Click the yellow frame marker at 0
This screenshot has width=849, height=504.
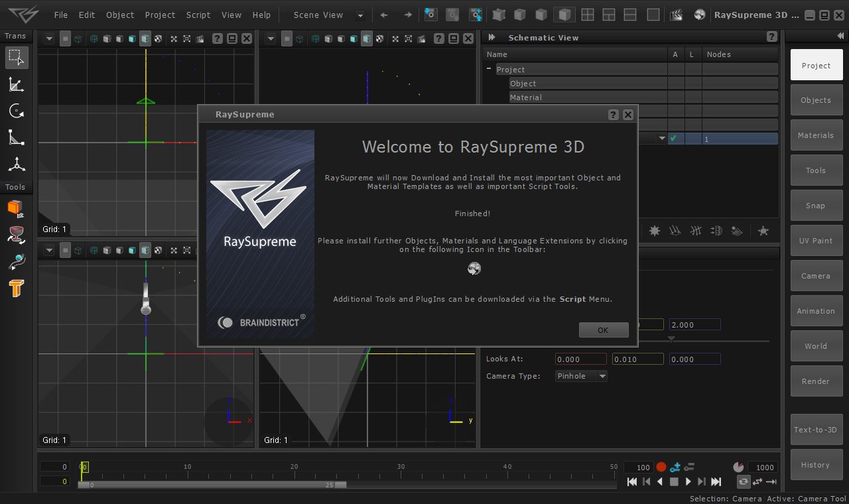coord(84,467)
